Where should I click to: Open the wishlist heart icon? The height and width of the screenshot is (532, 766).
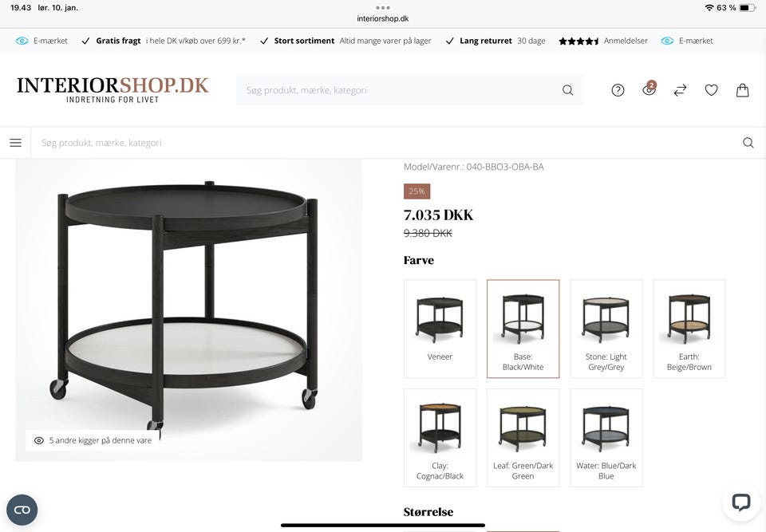click(x=711, y=90)
